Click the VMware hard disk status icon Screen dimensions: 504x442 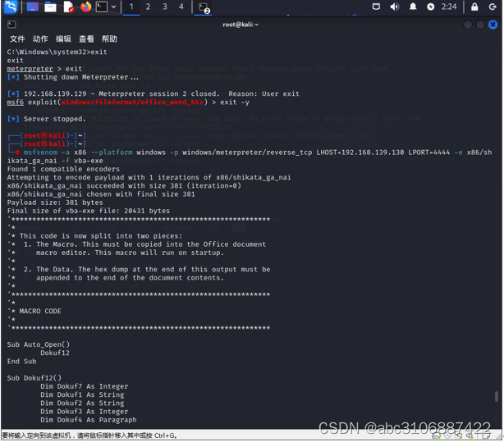(437, 435)
